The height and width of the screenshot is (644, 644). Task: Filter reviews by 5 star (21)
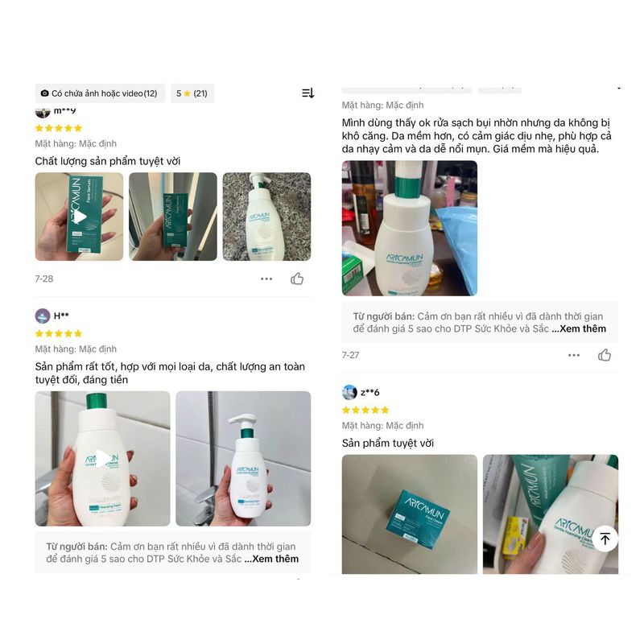[x=192, y=93]
